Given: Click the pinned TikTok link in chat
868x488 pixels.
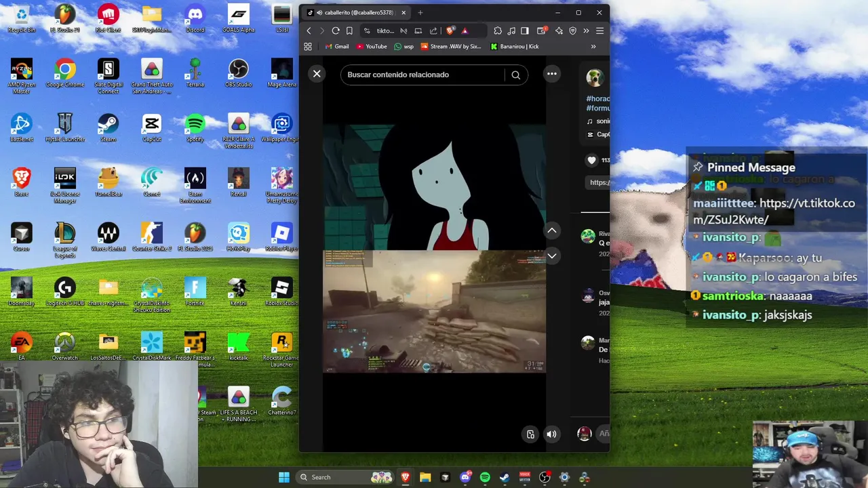Looking at the screenshot, I should 774,211.
